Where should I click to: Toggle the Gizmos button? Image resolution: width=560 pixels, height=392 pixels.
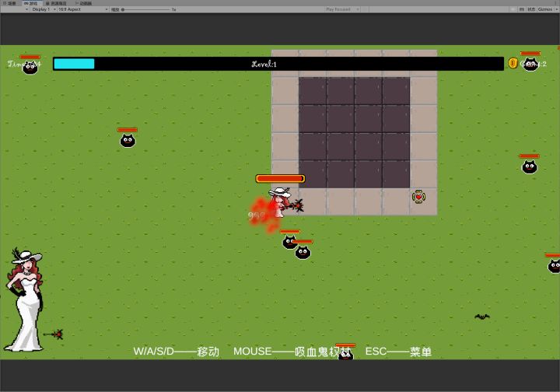[x=544, y=9]
